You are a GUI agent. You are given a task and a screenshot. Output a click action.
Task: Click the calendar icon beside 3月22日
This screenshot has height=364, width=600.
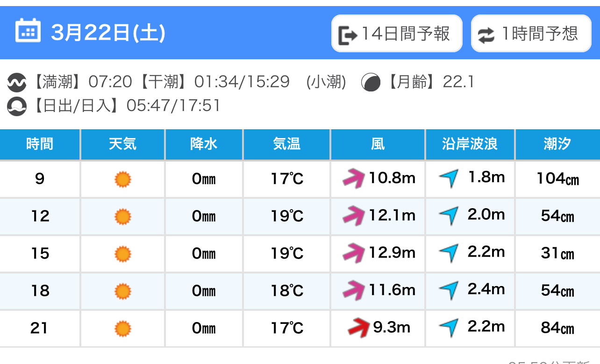click(28, 31)
